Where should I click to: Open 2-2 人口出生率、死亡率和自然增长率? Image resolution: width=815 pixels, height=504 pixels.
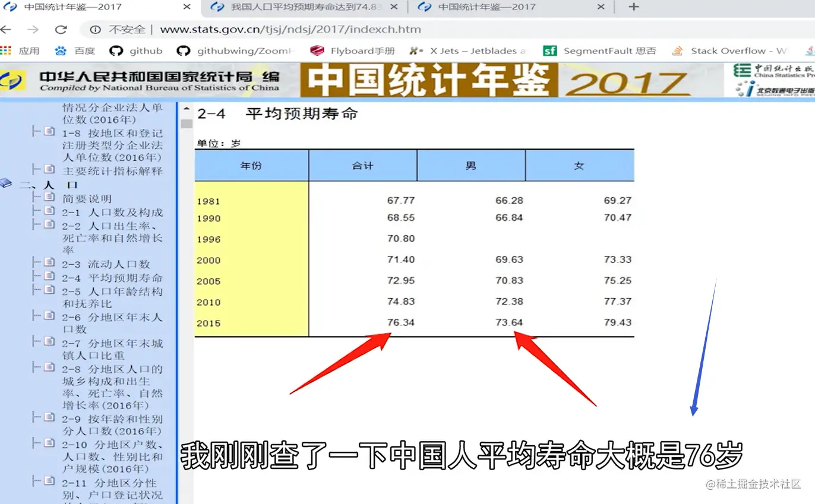(111, 238)
